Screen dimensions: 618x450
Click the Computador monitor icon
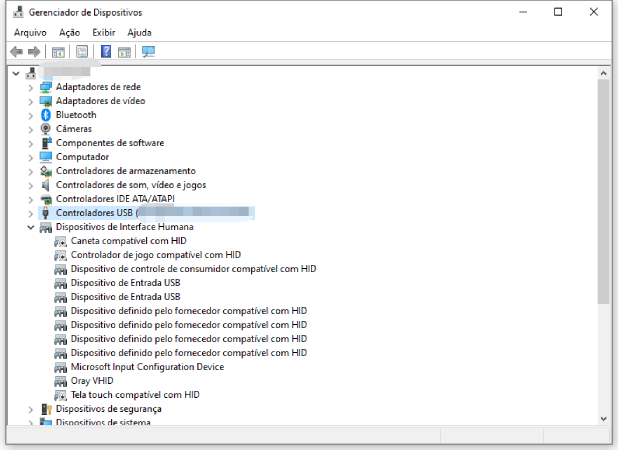pyautogui.click(x=46, y=157)
